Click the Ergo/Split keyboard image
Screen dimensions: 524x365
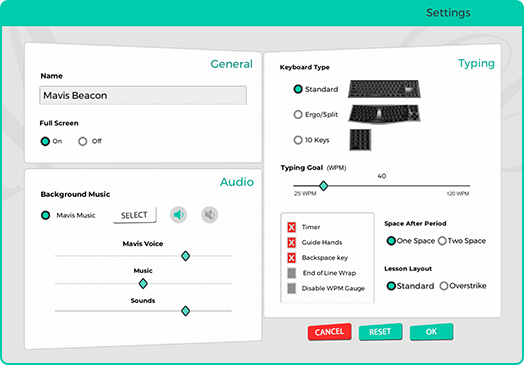pos(384,114)
